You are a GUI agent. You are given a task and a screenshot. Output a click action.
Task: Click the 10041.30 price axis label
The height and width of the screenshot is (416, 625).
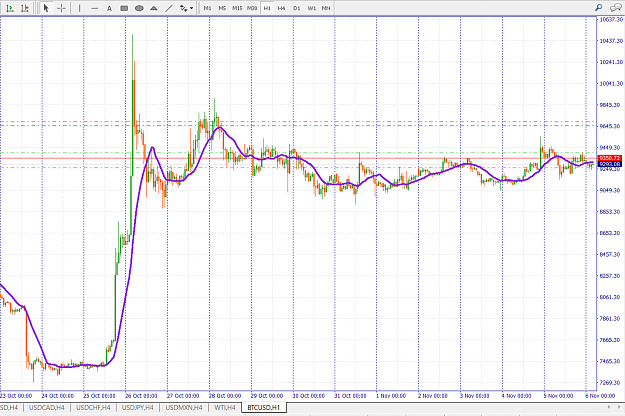click(611, 83)
